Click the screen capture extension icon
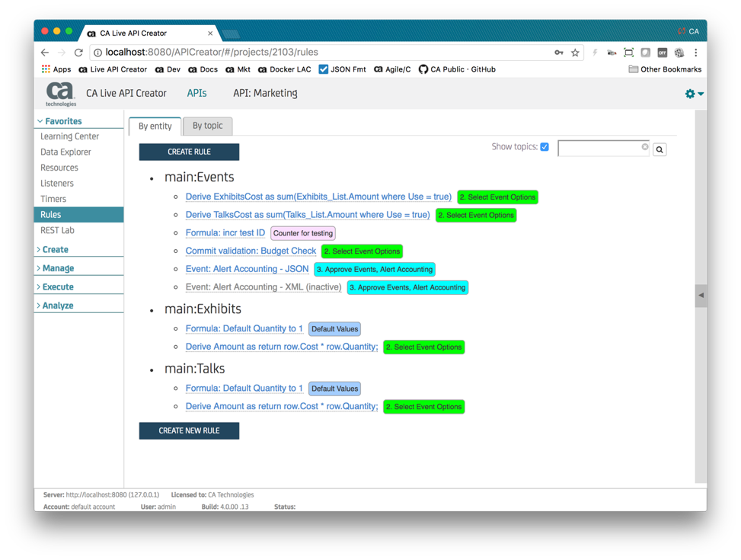The width and height of the screenshot is (741, 560). click(628, 53)
